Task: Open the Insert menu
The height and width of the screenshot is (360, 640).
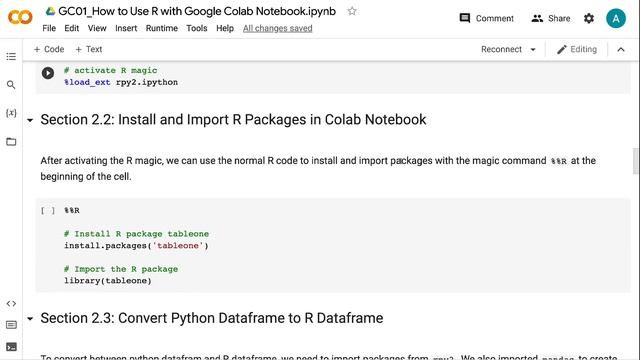Action: pos(126,28)
